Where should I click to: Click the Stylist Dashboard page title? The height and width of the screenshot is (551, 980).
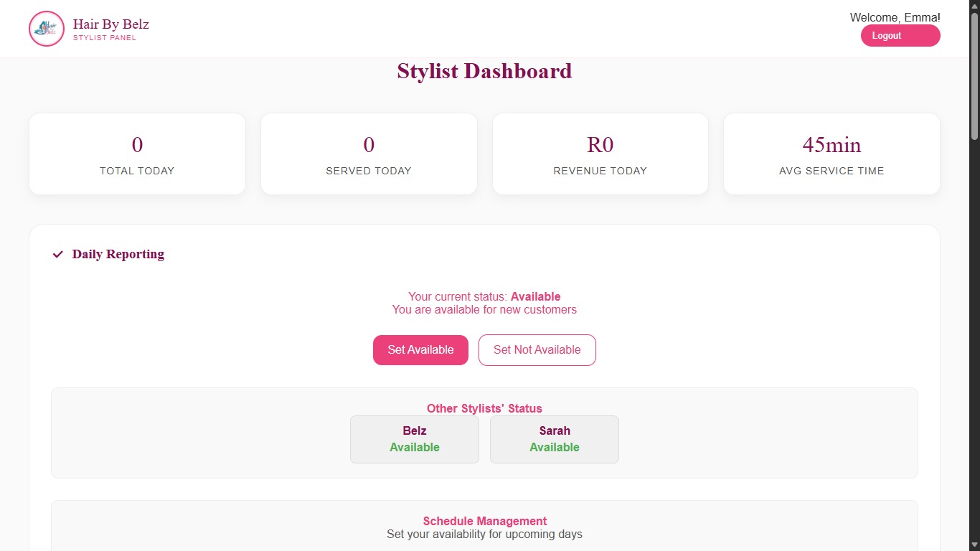(x=484, y=70)
